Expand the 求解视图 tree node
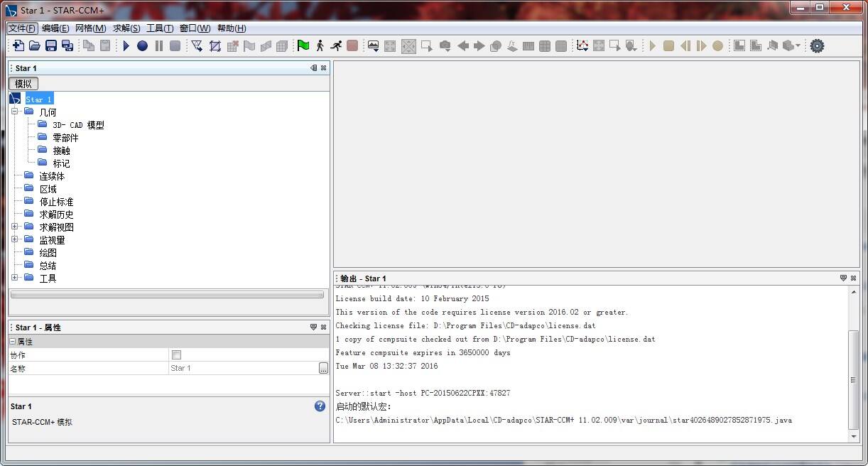The width and height of the screenshot is (868, 466). (16, 227)
